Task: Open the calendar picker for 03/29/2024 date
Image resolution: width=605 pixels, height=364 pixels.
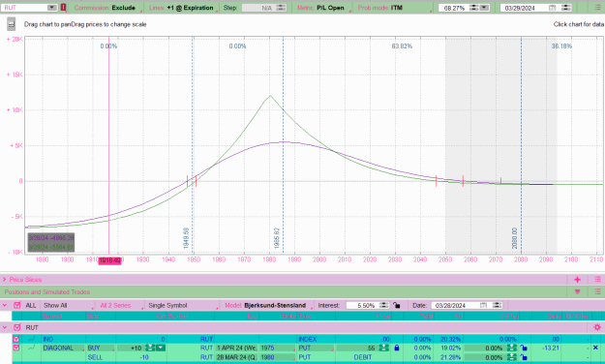Action: point(552,8)
